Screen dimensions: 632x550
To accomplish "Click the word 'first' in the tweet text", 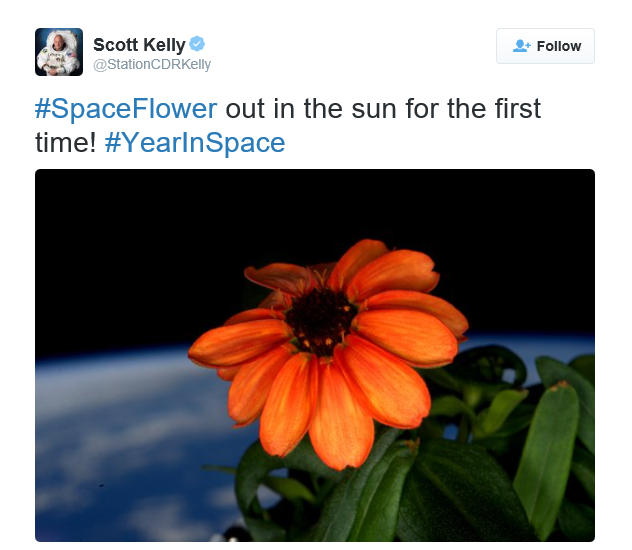I will coord(518,109).
